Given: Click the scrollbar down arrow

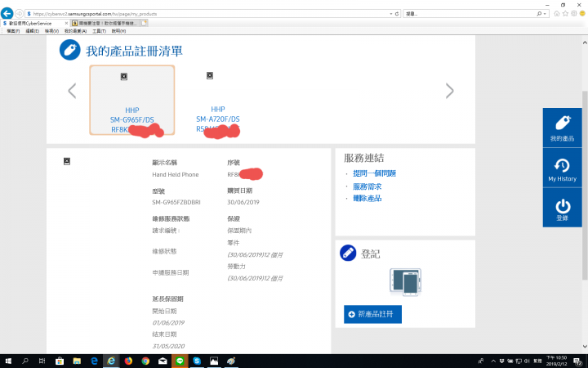Looking at the screenshot, I should [x=585, y=346].
